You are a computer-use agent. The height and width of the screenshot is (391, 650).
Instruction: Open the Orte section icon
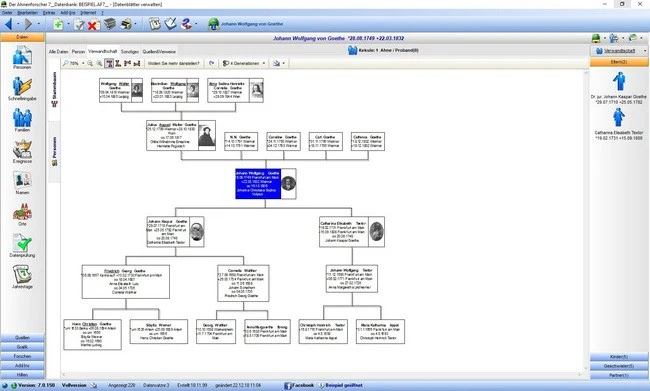click(x=22, y=214)
